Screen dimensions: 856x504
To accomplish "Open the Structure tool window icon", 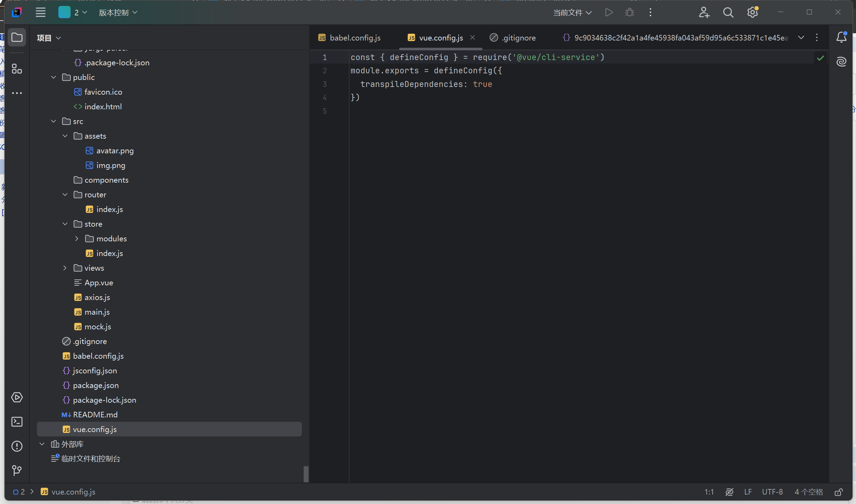I will point(17,69).
